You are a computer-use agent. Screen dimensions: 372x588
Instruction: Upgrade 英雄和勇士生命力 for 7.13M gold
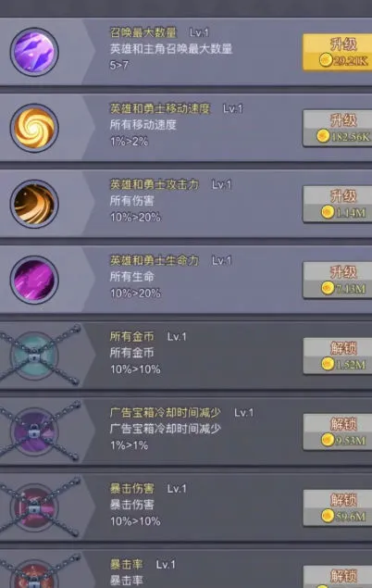[x=337, y=281]
